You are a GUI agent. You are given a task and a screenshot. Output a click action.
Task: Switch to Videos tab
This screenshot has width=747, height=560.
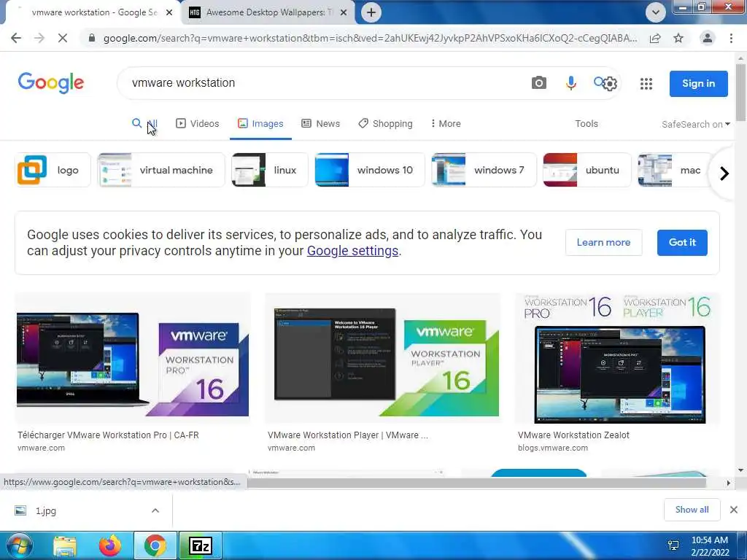[x=197, y=124]
